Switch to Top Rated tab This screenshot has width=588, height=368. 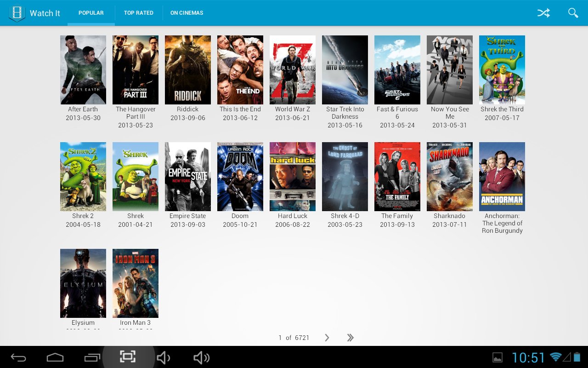pyautogui.click(x=139, y=13)
